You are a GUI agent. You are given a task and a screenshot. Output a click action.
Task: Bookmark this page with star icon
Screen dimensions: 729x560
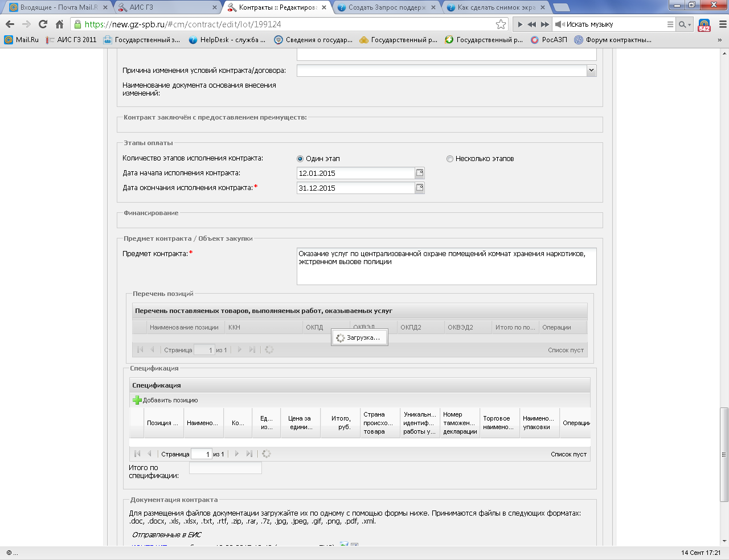point(501,24)
